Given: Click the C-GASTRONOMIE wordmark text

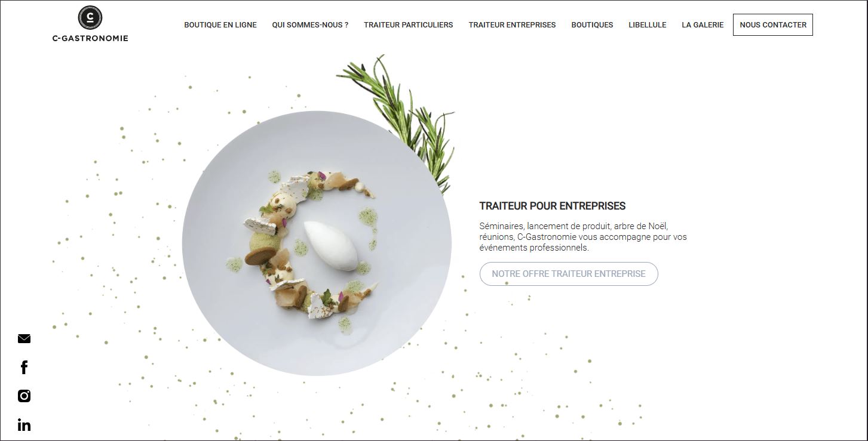Looking at the screenshot, I should click(x=90, y=38).
